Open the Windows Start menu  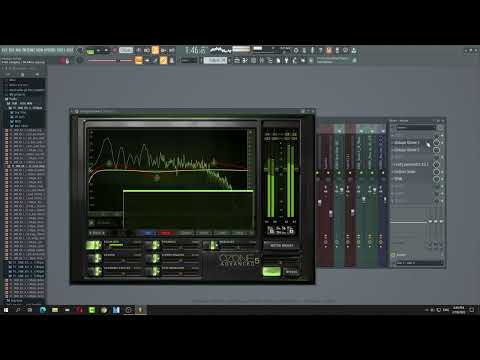[x=6, y=310]
